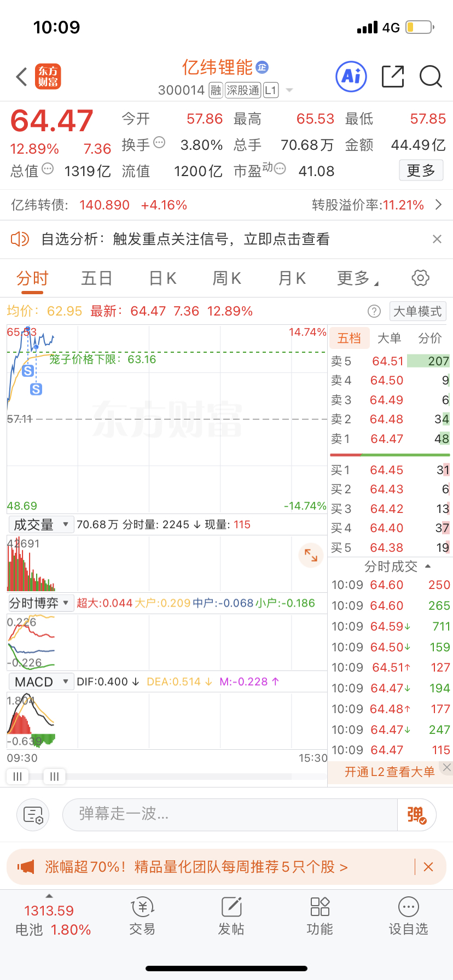Viewport: 453px width, 980px height.
Task: Open 亿纬转债 details chevron
Action: point(438,205)
